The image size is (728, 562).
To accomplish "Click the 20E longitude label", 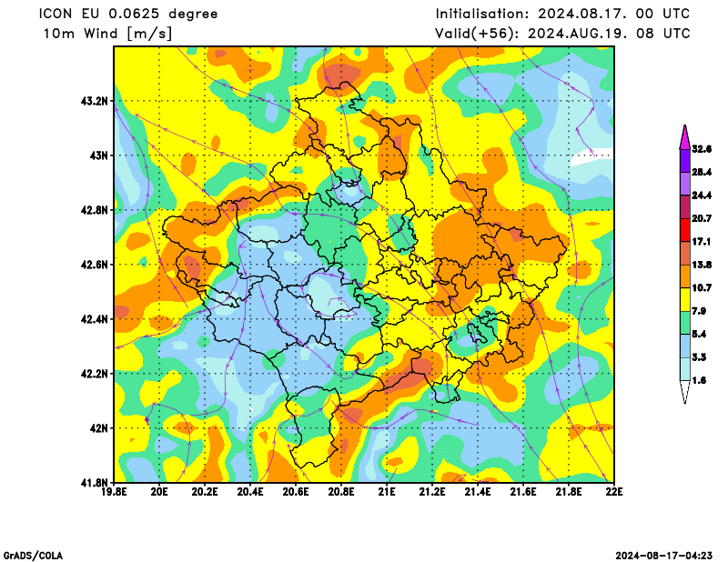I will pos(159,491).
